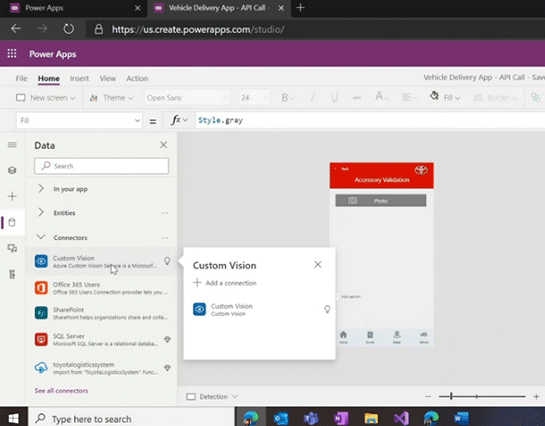
Task: Click the Data search box
Action: tap(101, 166)
